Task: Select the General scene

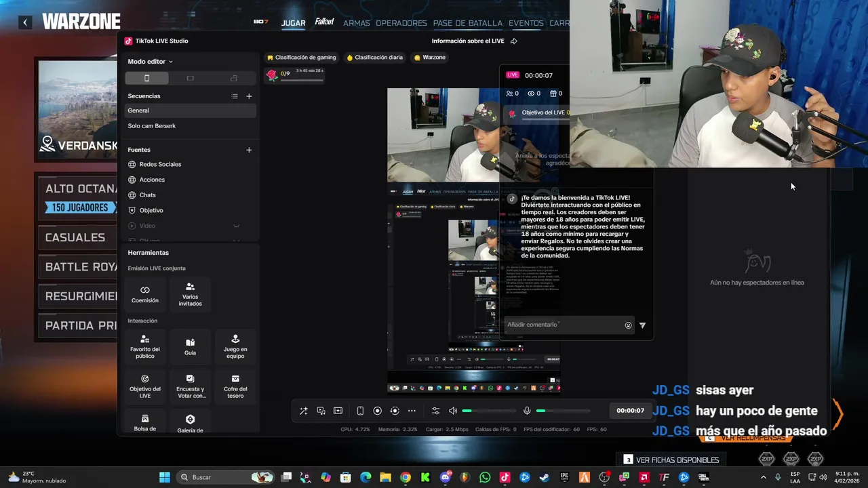Action: coord(191,110)
